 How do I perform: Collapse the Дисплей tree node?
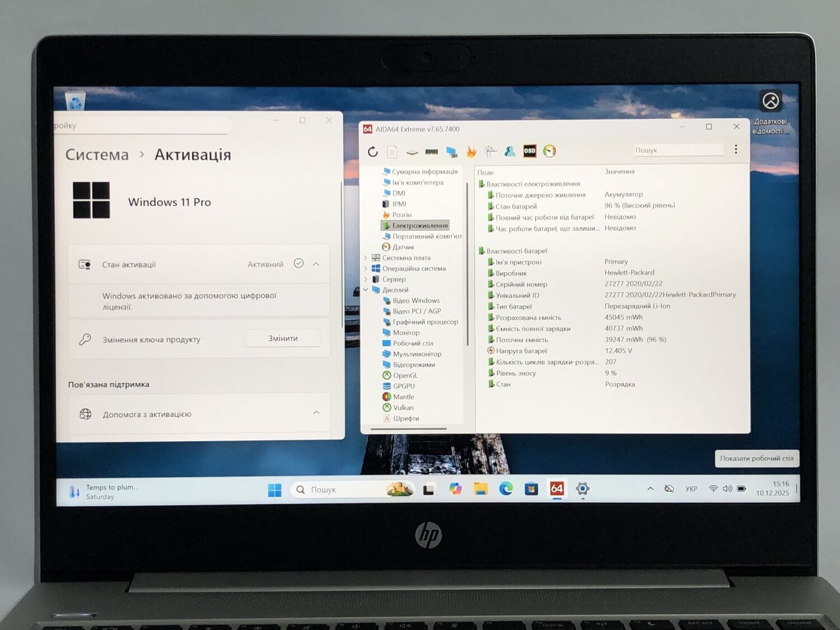pyautogui.click(x=366, y=290)
